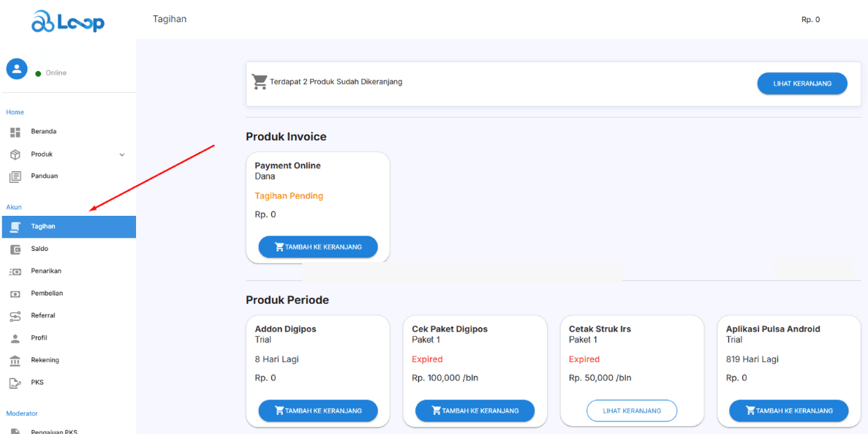
Task: Click the Loop logo
Action: [68, 21]
